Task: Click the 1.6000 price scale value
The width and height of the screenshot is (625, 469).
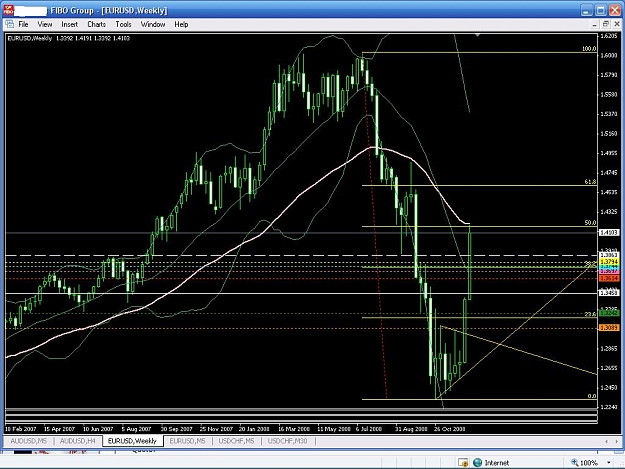Action: [609, 55]
